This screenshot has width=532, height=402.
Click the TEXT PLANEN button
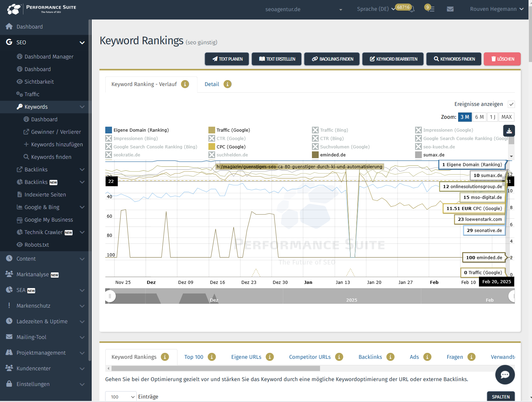click(x=227, y=59)
